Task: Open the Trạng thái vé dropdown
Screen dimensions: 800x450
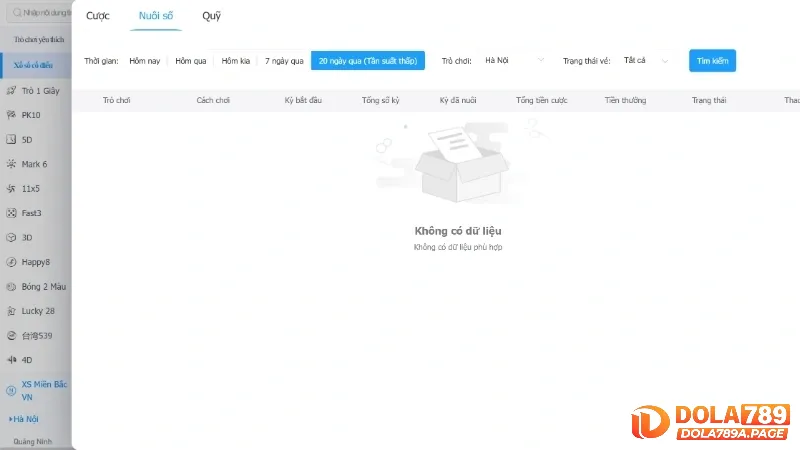Action: pyautogui.click(x=646, y=61)
